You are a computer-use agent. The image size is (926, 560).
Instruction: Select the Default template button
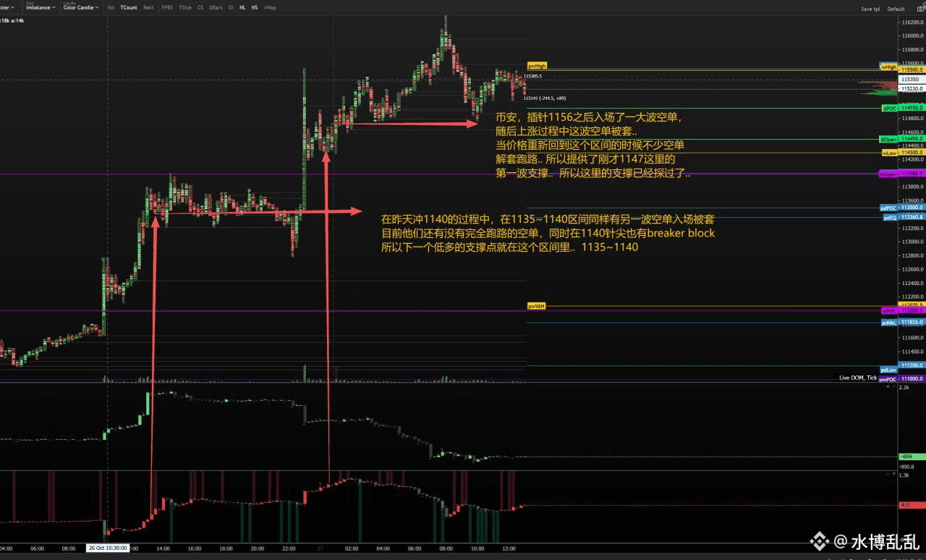[x=896, y=9]
